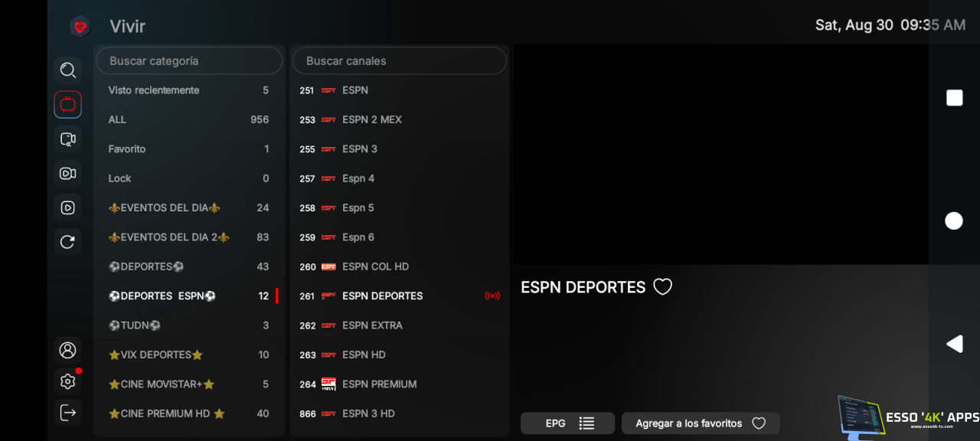Open the EPG guide button
Image resolution: width=980 pixels, height=441 pixels.
(x=567, y=423)
